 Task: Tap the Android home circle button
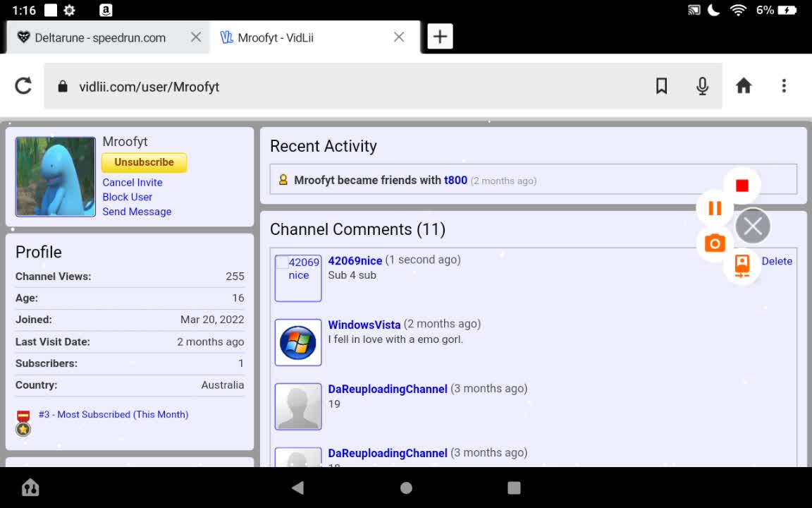tap(406, 488)
